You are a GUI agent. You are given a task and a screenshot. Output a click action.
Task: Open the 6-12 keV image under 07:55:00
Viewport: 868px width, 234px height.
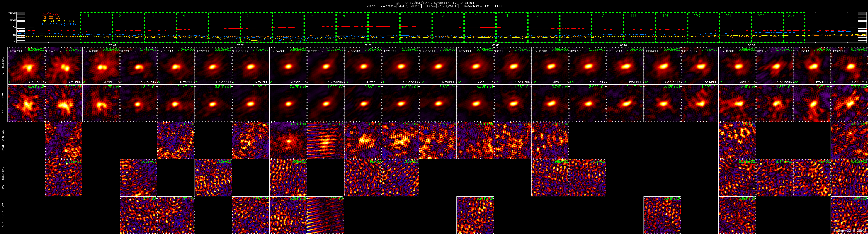[325, 103]
